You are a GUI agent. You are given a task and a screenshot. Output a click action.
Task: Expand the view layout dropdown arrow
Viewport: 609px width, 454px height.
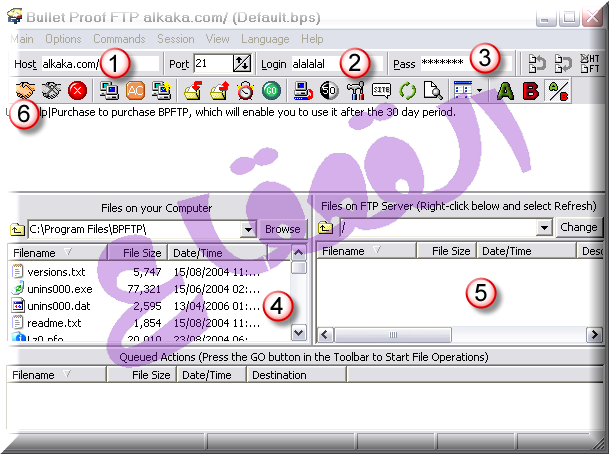pos(480,90)
